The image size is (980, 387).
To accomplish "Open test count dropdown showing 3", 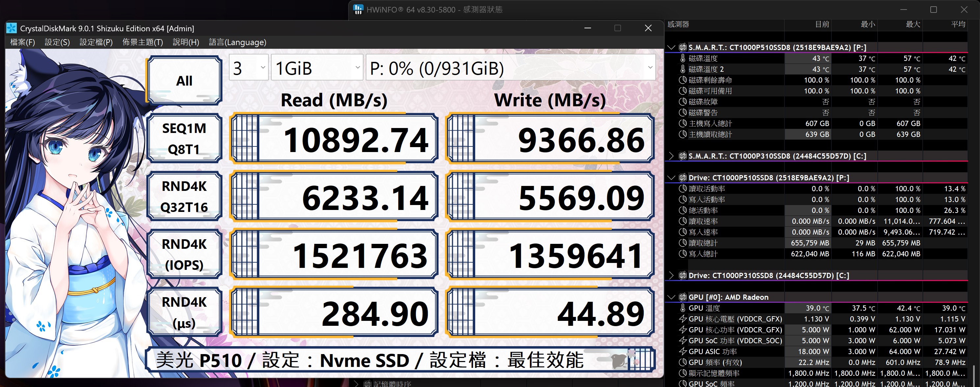I will click(x=248, y=67).
